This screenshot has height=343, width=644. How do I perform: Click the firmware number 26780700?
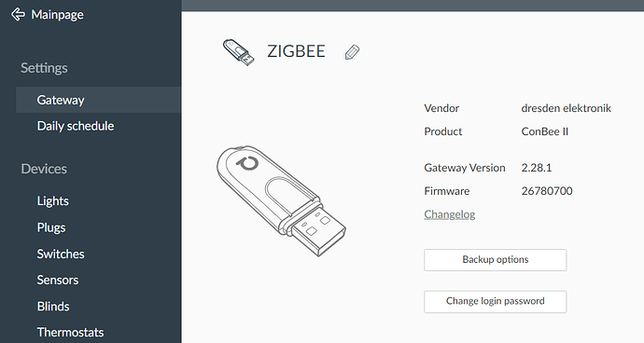click(547, 191)
